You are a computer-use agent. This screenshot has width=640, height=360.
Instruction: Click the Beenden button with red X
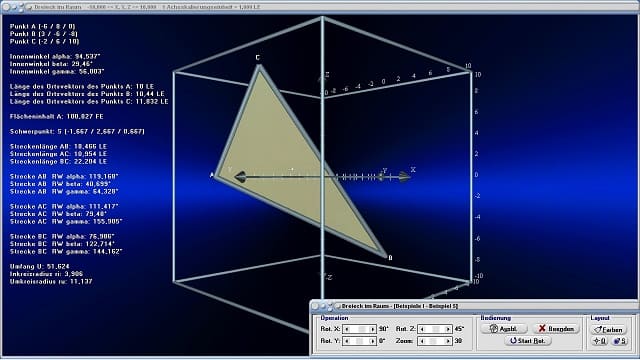(556, 329)
